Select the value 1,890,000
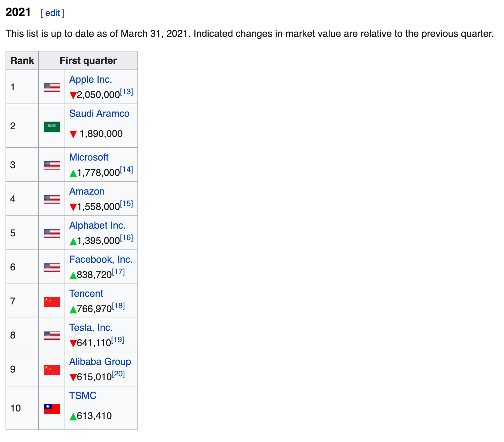 (101, 134)
